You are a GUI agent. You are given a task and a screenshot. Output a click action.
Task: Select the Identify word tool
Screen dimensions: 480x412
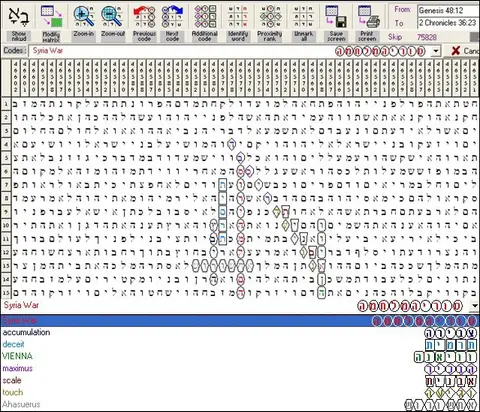pyautogui.click(x=238, y=16)
